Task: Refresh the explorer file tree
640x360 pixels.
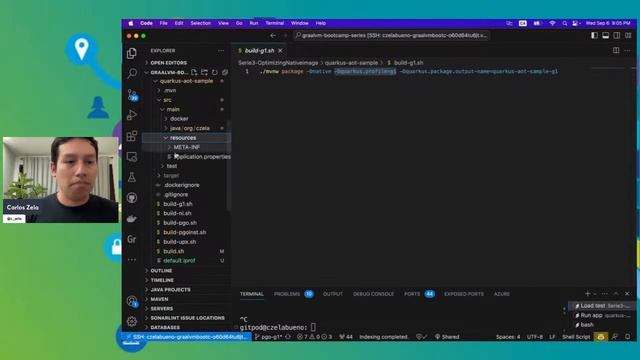Action: tap(214, 72)
